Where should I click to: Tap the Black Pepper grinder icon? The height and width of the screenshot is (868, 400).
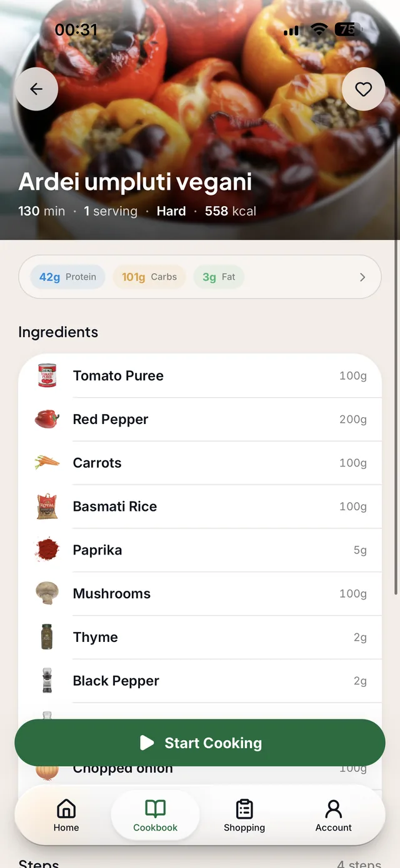point(47,681)
